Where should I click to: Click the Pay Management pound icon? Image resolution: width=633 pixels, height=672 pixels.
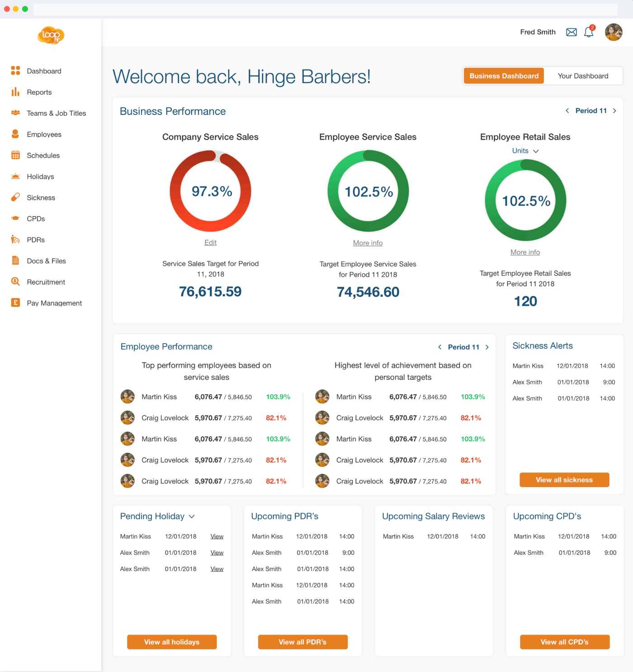point(15,303)
